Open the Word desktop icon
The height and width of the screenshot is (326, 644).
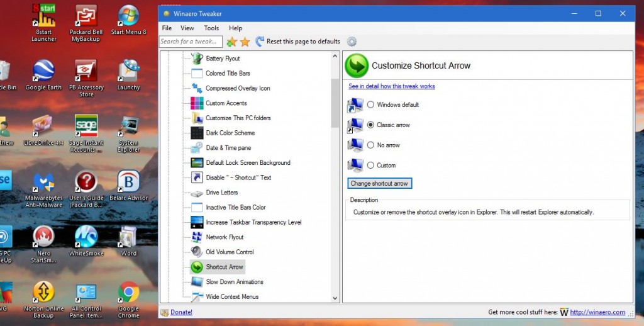(x=128, y=241)
